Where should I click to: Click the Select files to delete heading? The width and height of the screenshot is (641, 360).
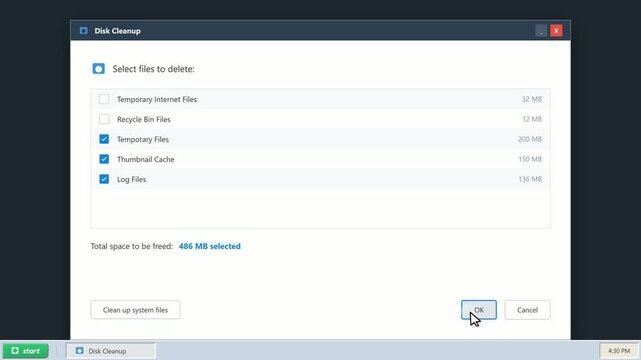154,69
